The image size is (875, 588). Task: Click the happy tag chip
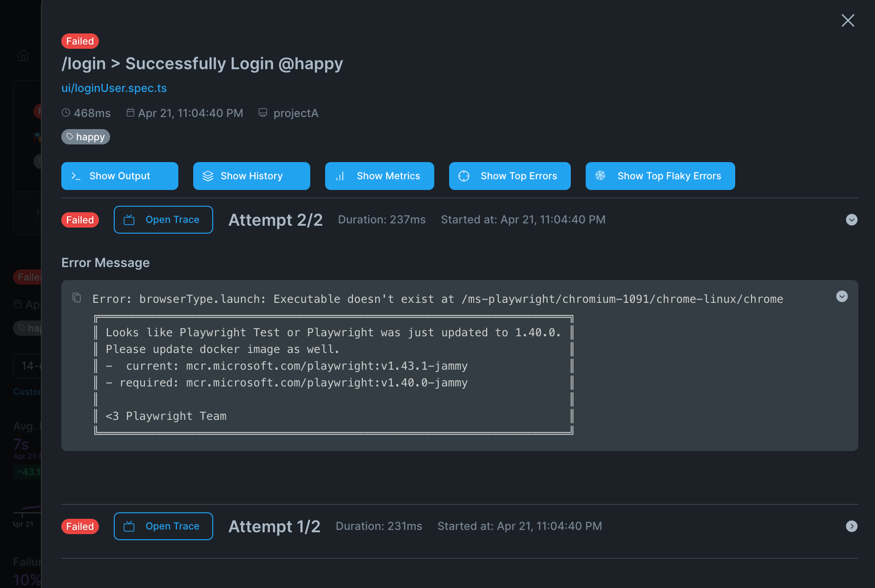(x=85, y=137)
